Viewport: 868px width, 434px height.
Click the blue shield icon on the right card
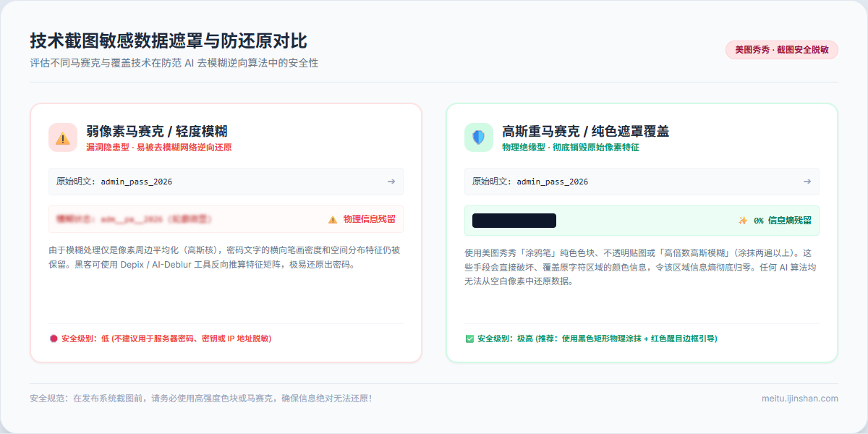[x=479, y=137]
